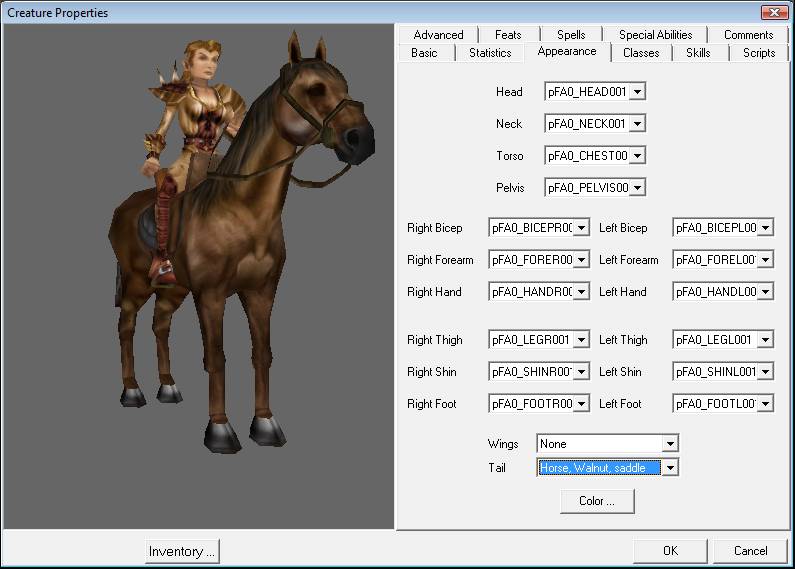The image size is (795, 569).
Task: Switch to the Advanced tab
Action: click(x=438, y=35)
